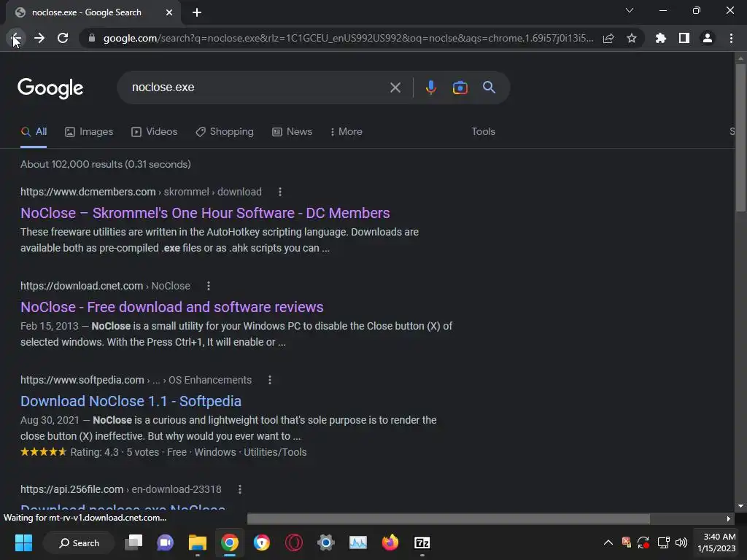
Task: Submit search with the magnifier icon
Action: tap(489, 87)
